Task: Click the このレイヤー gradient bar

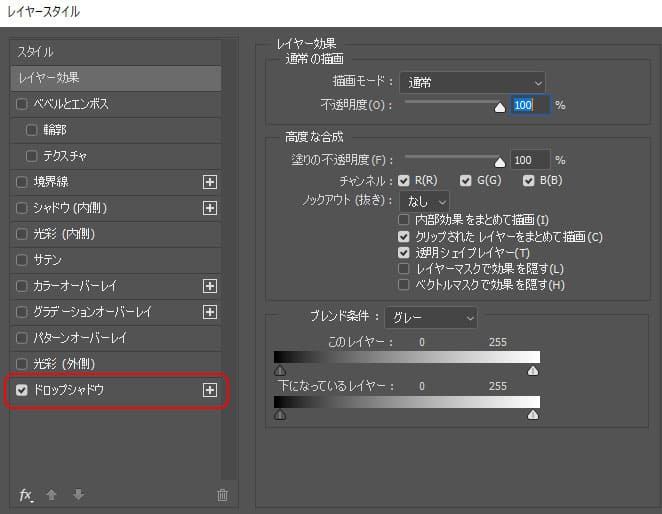Action: tap(407, 357)
